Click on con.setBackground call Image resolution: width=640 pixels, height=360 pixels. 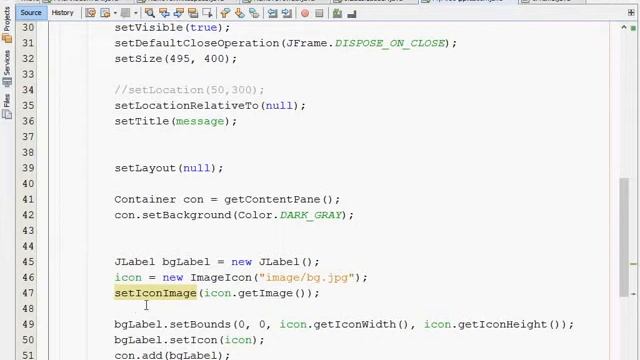pyautogui.click(x=173, y=215)
